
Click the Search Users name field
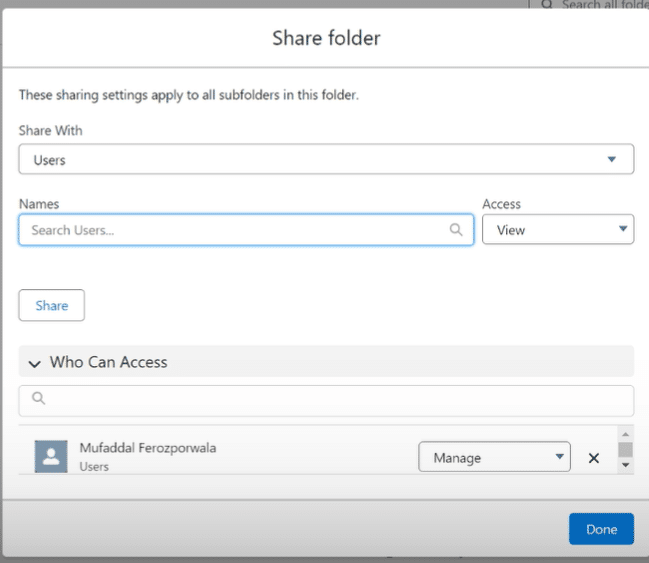(x=235, y=230)
